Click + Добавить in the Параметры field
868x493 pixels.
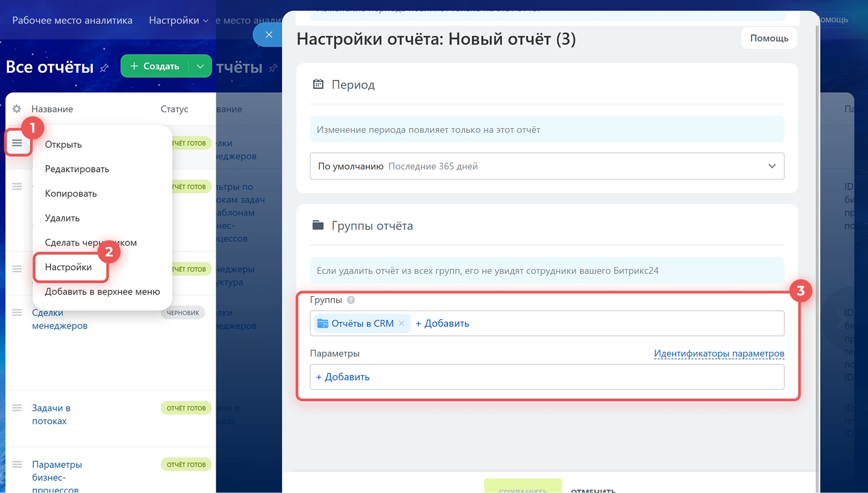pos(343,377)
